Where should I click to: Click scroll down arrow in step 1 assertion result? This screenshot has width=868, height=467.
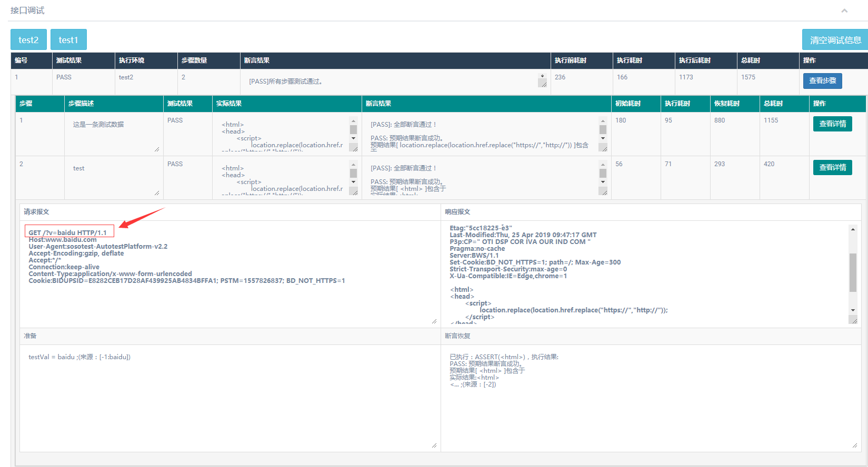[x=603, y=138]
